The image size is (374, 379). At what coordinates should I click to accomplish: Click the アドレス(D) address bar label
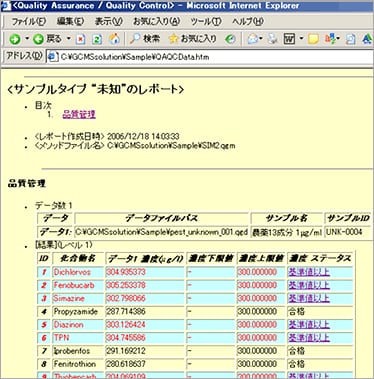pyautogui.click(x=24, y=56)
